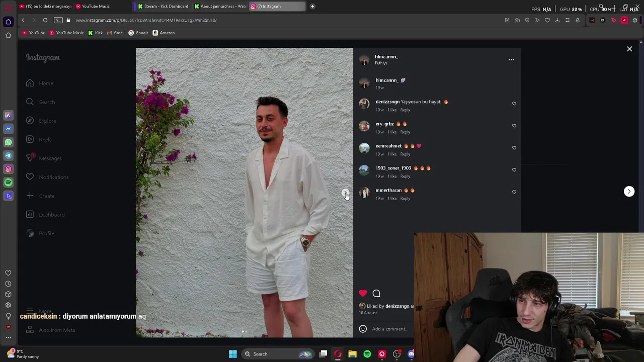
Task: Open Profile in Instagram sidebar
Action: coord(40,233)
